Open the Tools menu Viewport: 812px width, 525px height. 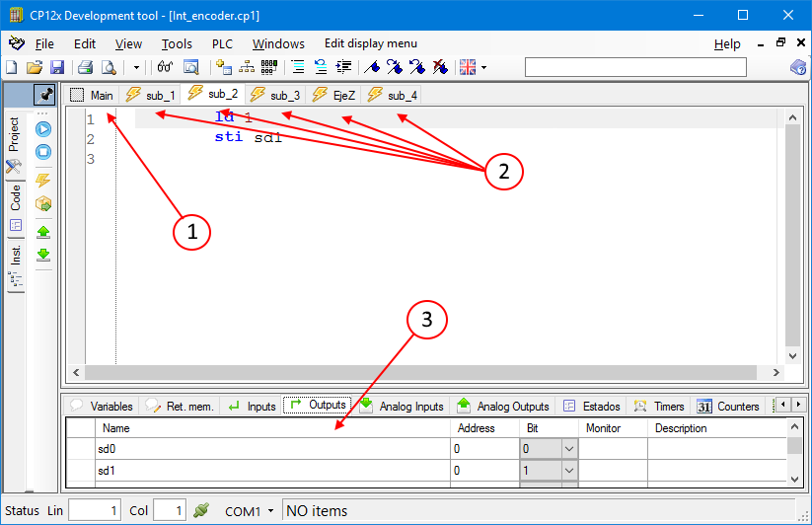tap(177, 44)
